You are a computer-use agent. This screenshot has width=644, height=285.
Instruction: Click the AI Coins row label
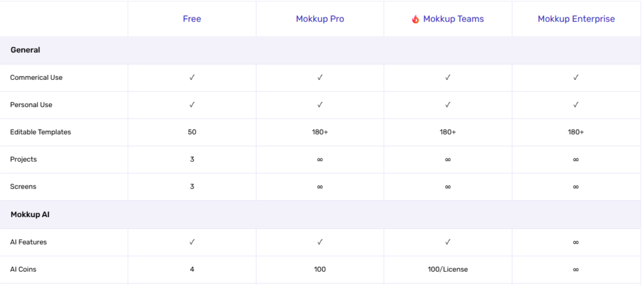[x=23, y=269]
